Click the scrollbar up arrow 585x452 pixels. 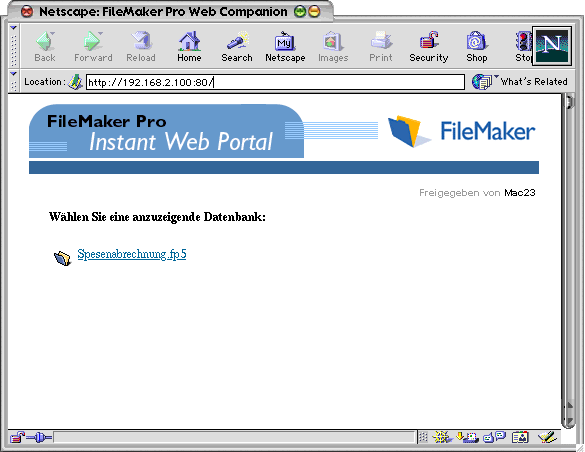569,405
